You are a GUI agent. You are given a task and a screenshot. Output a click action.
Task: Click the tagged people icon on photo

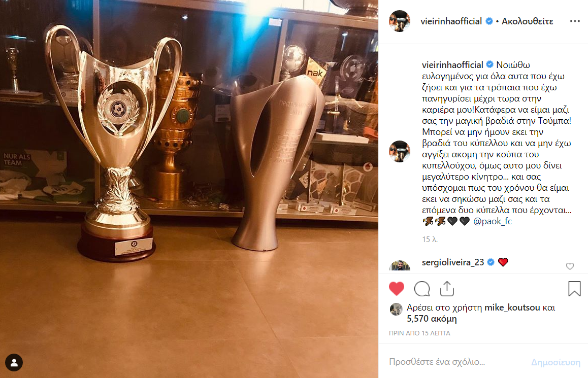(x=14, y=362)
